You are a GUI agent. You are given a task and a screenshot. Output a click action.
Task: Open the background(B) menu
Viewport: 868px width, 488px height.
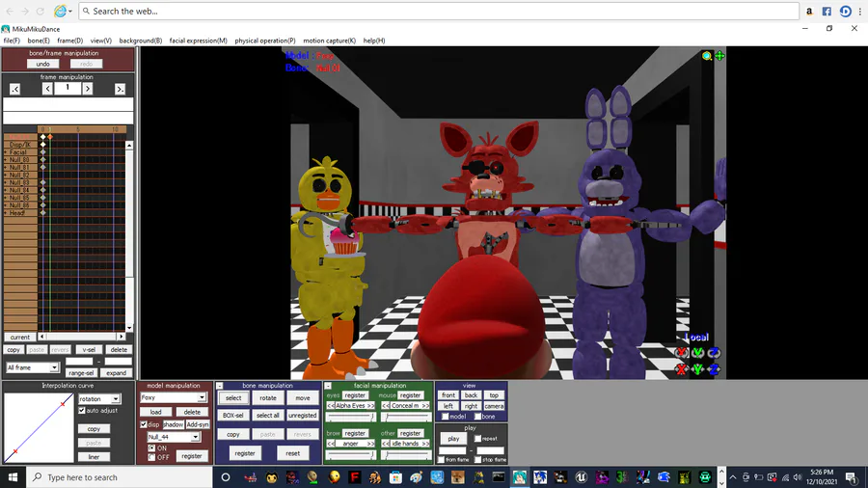(141, 41)
